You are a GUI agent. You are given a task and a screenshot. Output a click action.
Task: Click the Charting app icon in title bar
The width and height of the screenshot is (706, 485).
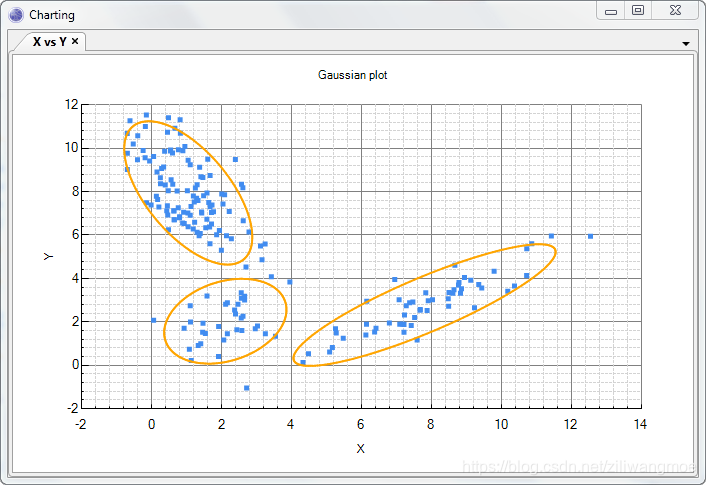[x=16, y=15]
